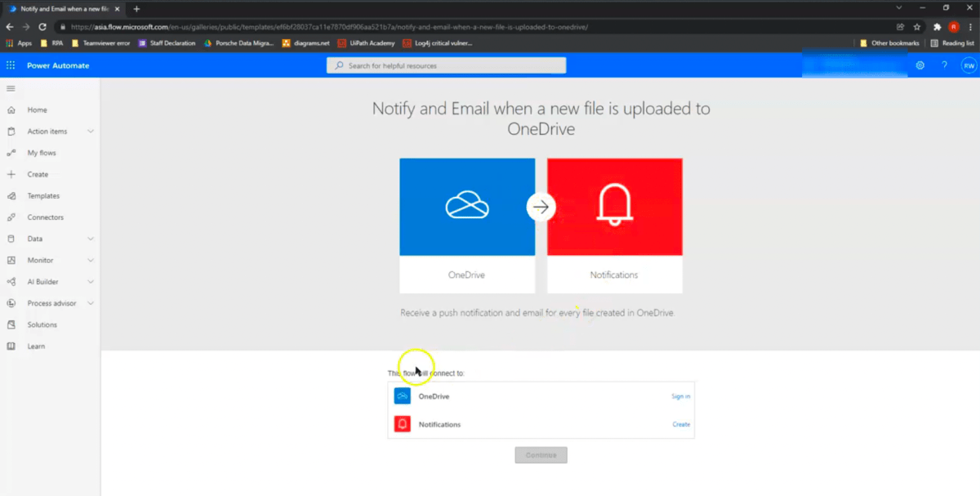Screen dimensions: 980x496
Task: Open the Apps bookmark
Action: (x=19, y=43)
